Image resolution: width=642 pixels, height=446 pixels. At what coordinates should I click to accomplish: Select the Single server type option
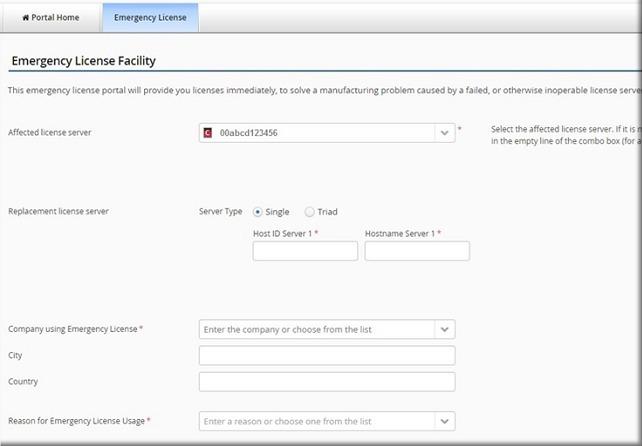[258, 212]
